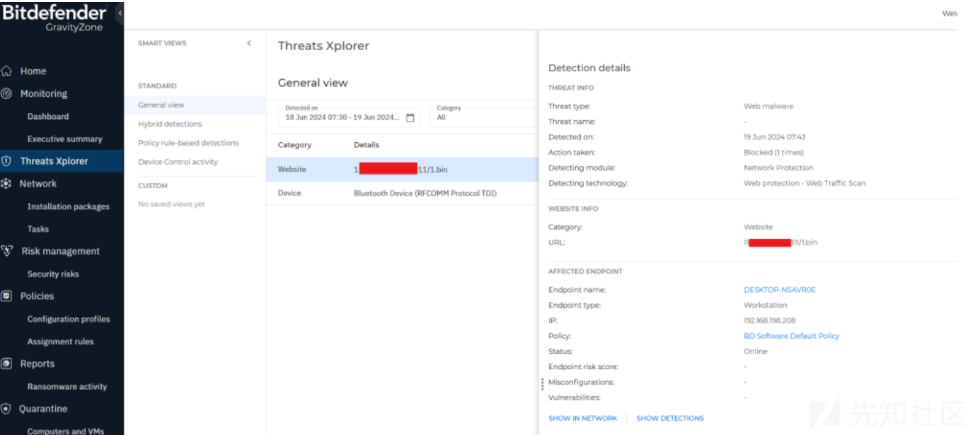Click 'Network Protection' module value

778,168
